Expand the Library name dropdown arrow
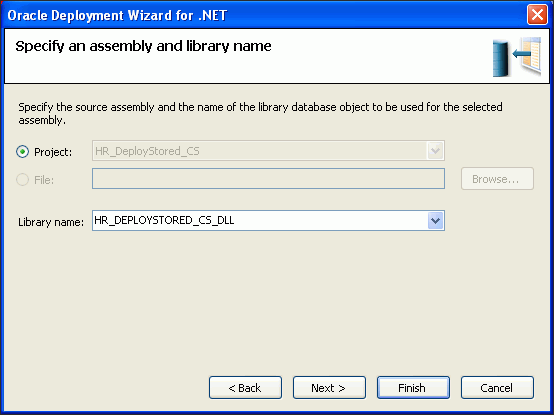Image resolution: width=554 pixels, height=415 pixels. tap(435, 221)
